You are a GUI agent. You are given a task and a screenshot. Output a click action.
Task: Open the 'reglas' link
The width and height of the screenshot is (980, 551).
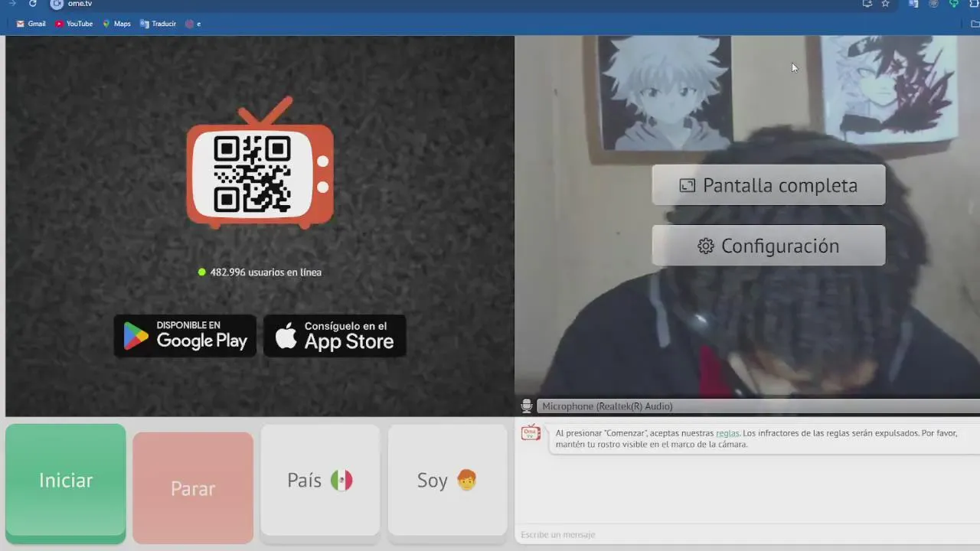pos(727,433)
